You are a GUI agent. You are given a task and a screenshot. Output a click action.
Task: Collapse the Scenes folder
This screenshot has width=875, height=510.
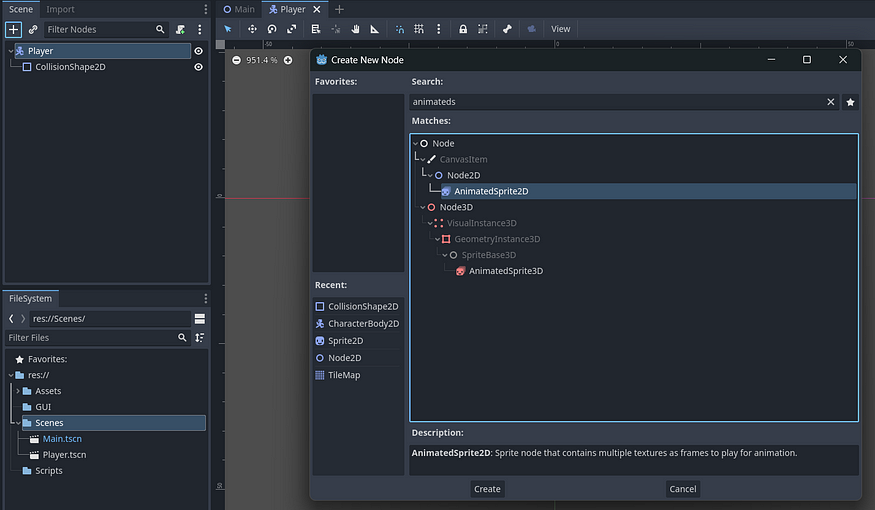[18, 423]
